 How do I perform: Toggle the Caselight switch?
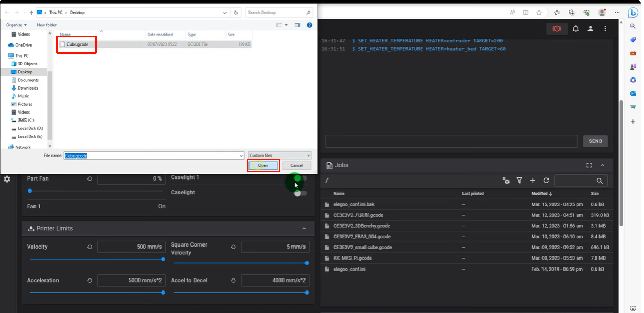click(300, 193)
